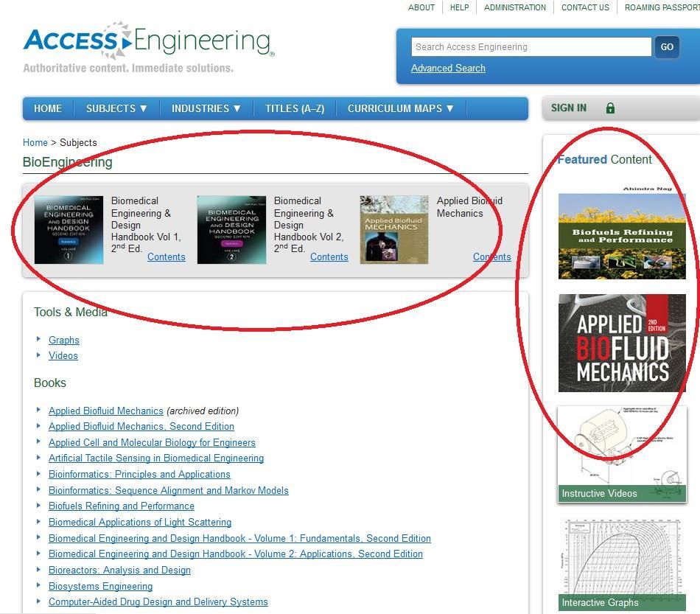700x614 pixels.
Task: Open Applied Cell and Molecular Biology for Engineers
Action: tap(152, 442)
